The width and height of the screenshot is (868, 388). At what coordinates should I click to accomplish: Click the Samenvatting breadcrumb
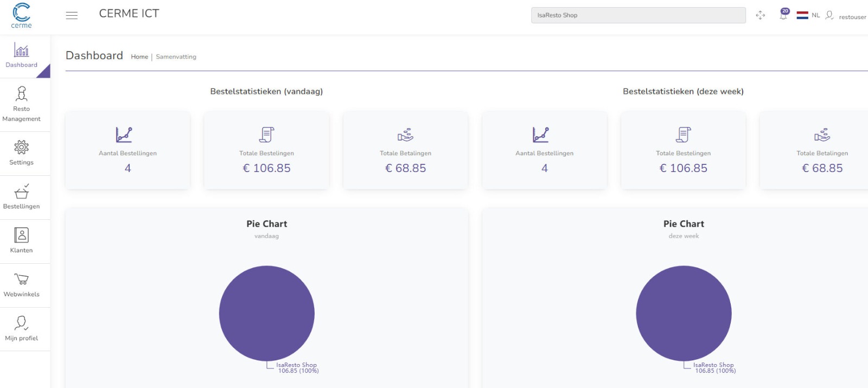coord(176,56)
